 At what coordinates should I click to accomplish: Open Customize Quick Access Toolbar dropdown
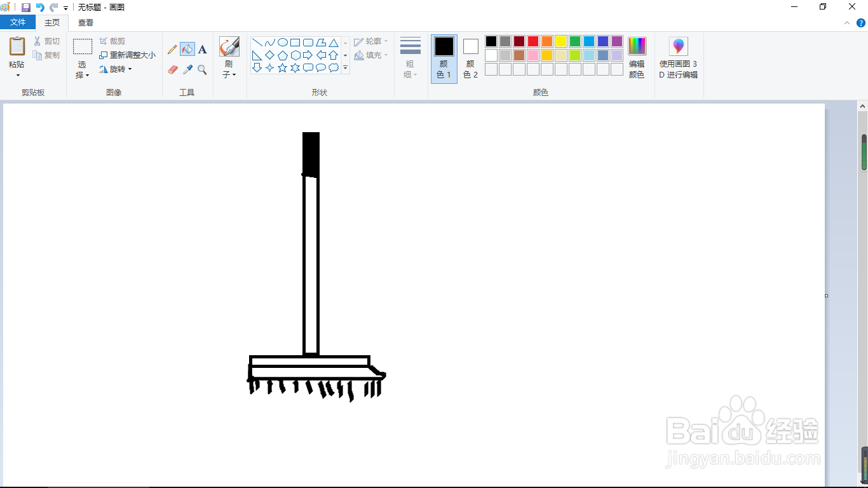(x=65, y=8)
